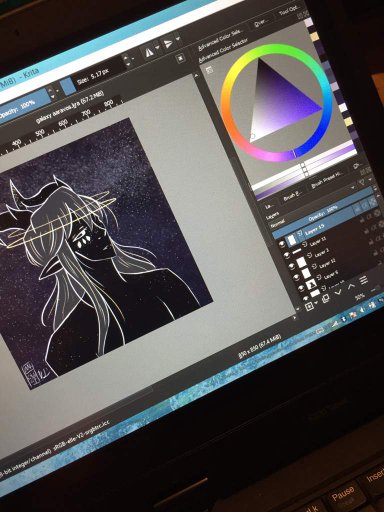
Task: Duplicate layer using layers panel icon
Action: point(325,299)
